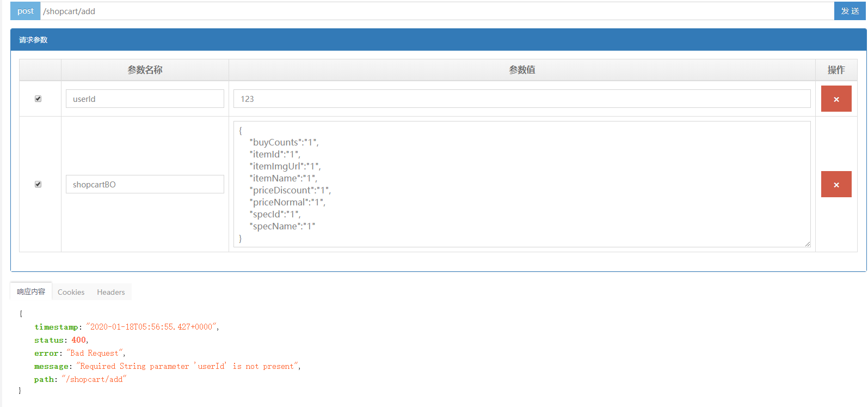The height and width of the screenshot is (407, 868).
Task: Click the status value 400
Action: click(x=79, y=340)
